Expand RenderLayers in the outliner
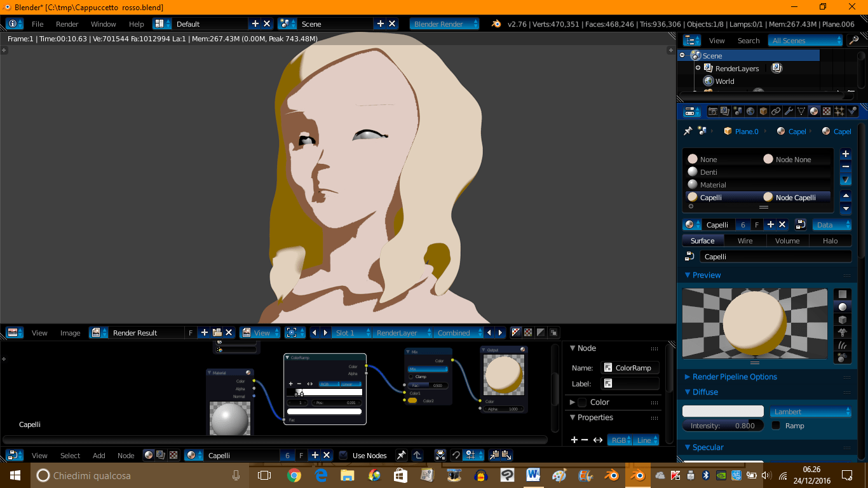 (698, 68)
